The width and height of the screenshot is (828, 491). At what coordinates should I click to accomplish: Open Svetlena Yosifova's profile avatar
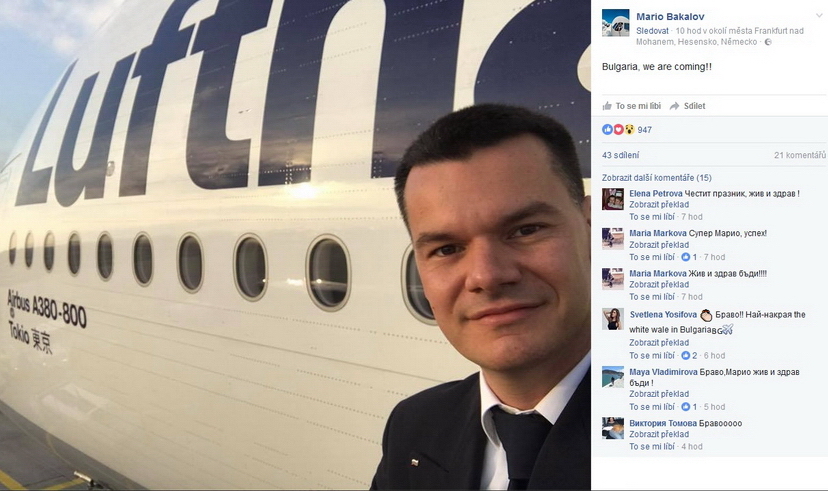pos(613,319)
